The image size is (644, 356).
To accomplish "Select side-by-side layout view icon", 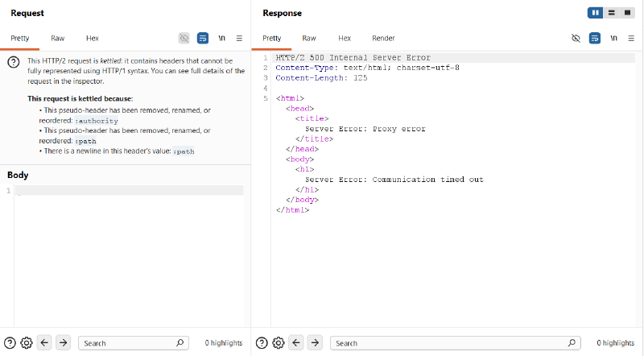I will [595, 13].
